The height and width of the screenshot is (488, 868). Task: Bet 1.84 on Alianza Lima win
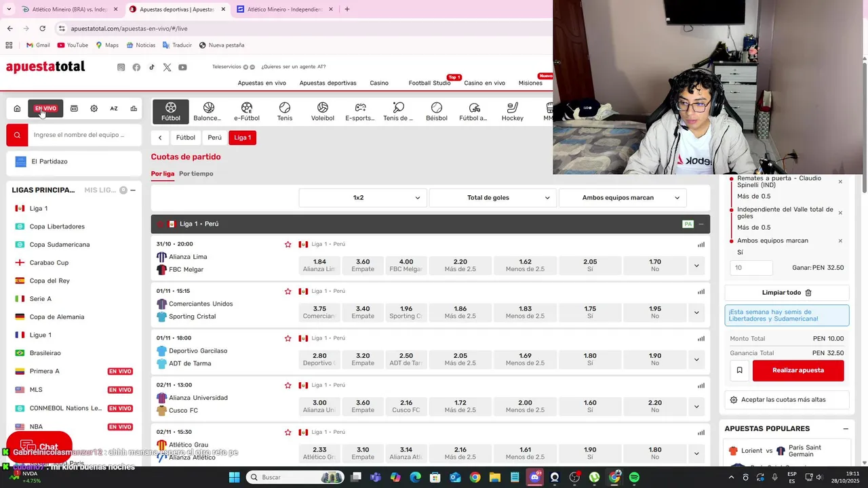(x=319, y=266)
